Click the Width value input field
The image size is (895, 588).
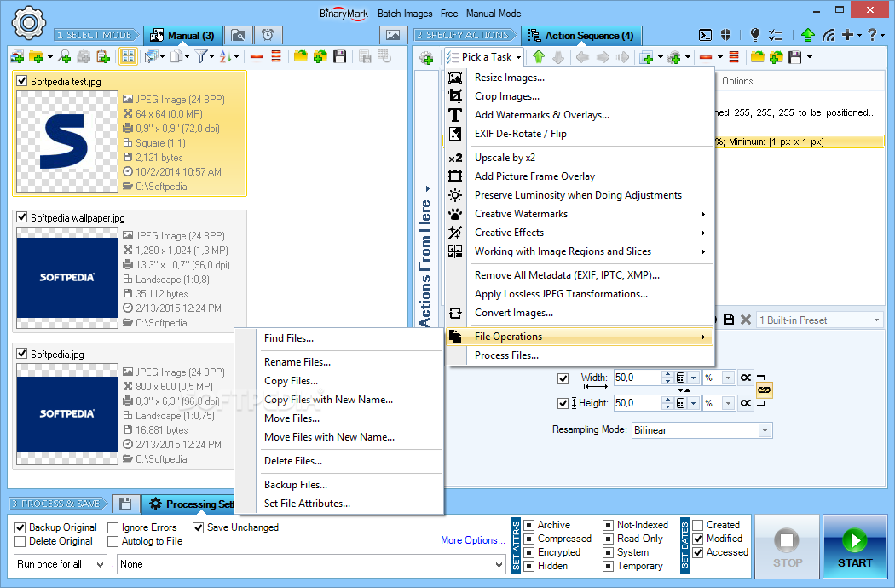pos(637,378)
